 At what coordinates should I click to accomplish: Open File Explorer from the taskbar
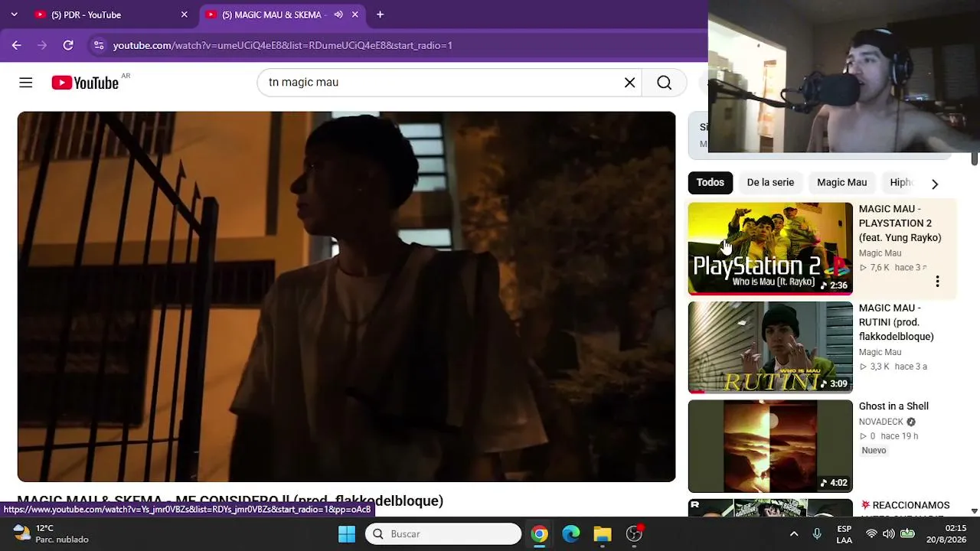point(603,533)
